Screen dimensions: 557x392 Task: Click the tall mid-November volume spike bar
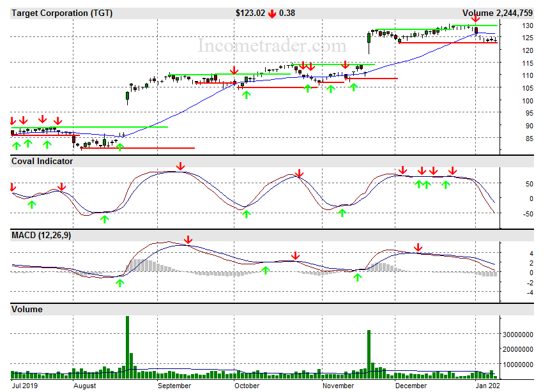(369, 355)
